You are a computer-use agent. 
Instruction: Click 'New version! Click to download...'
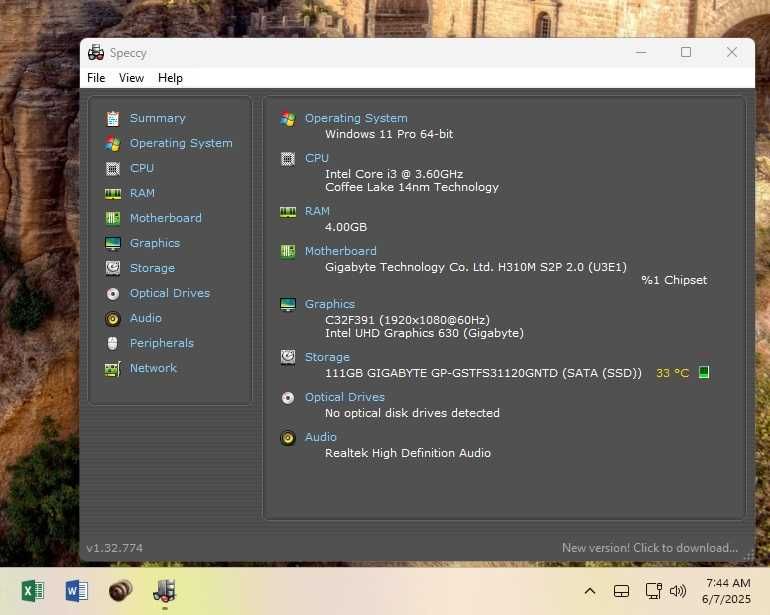(650, 548)
